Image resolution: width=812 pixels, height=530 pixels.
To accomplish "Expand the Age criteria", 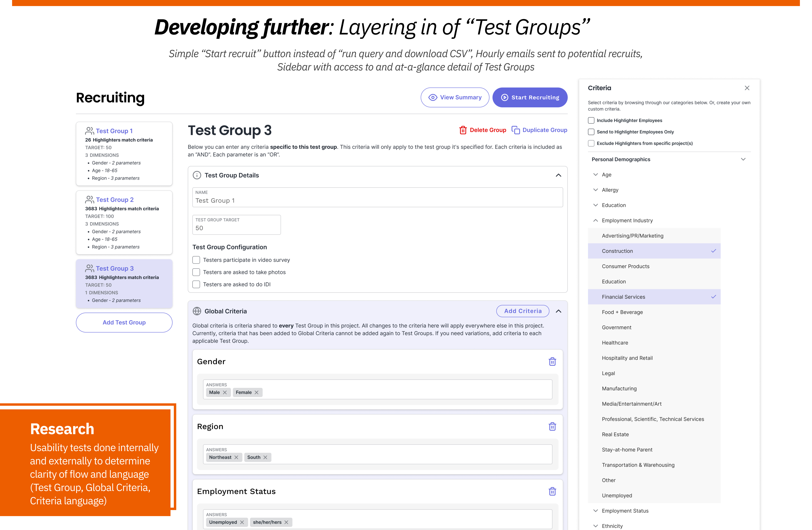I will [596, 174].
